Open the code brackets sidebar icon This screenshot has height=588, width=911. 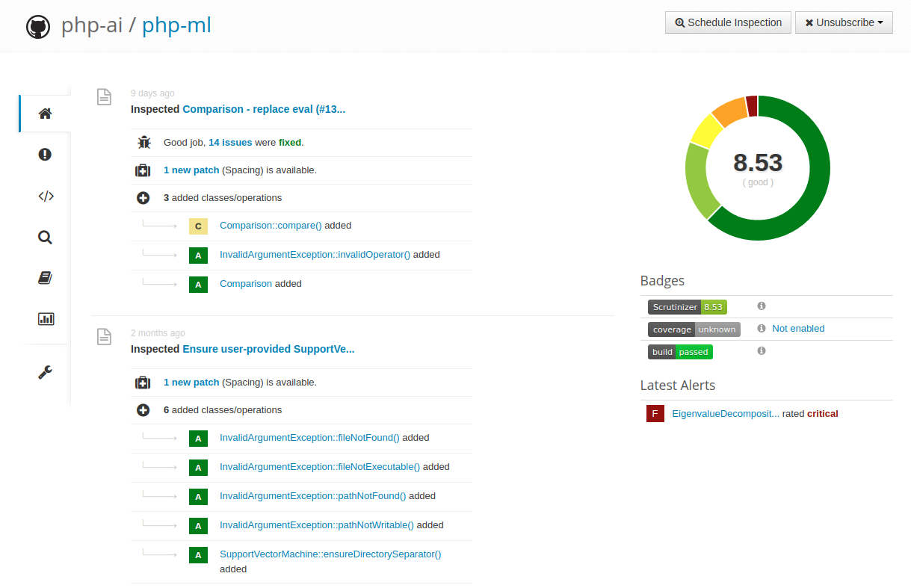pyautogui.click(x=46, y=196)
